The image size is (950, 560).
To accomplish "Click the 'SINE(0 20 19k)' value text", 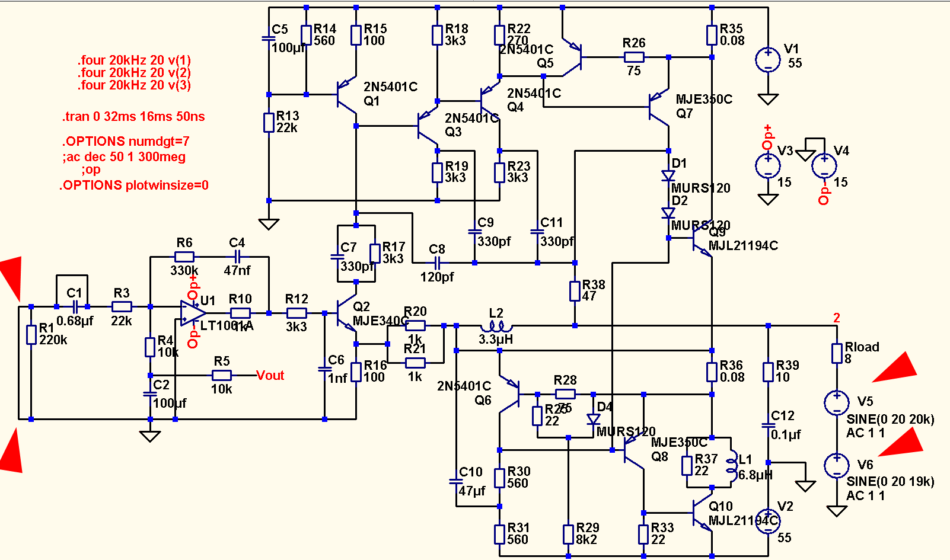I will (890, 482).
